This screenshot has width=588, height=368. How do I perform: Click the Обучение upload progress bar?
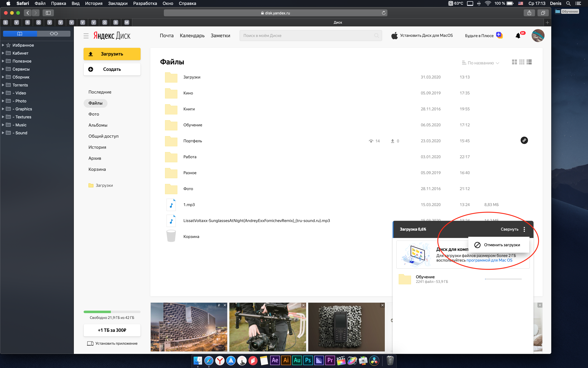(503, 279)
